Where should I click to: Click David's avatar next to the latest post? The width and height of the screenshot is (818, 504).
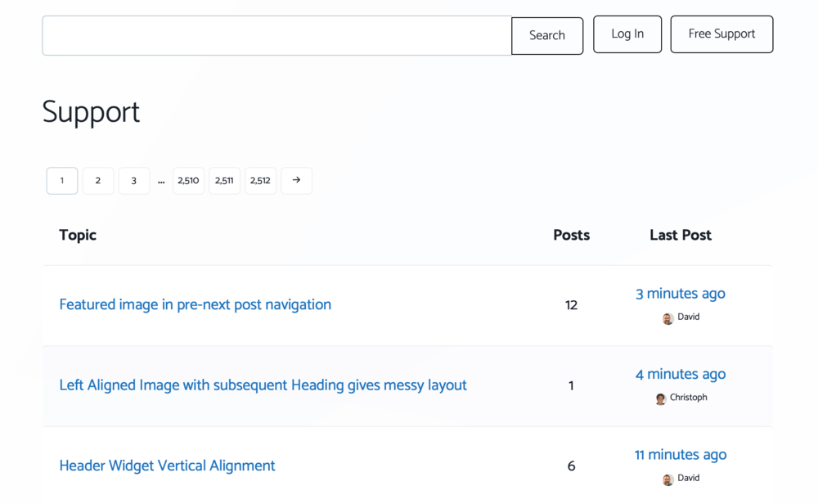[667, 318]
